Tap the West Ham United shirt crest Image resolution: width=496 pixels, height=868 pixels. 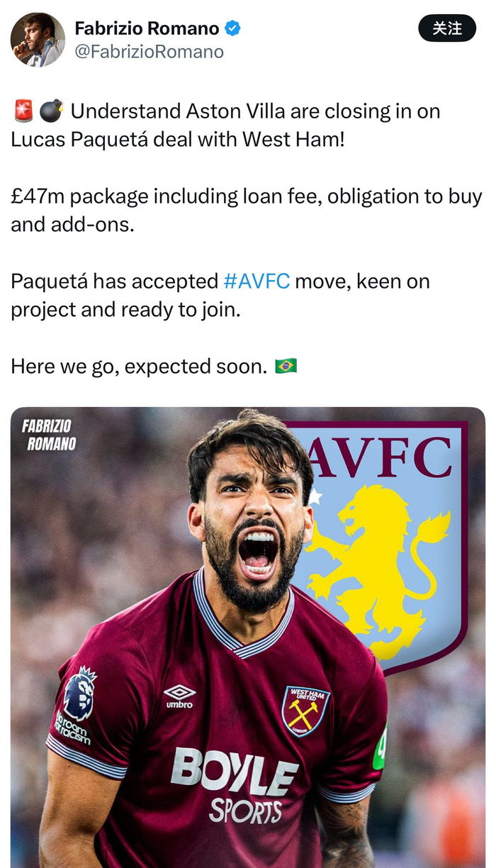tap(305, 711)
